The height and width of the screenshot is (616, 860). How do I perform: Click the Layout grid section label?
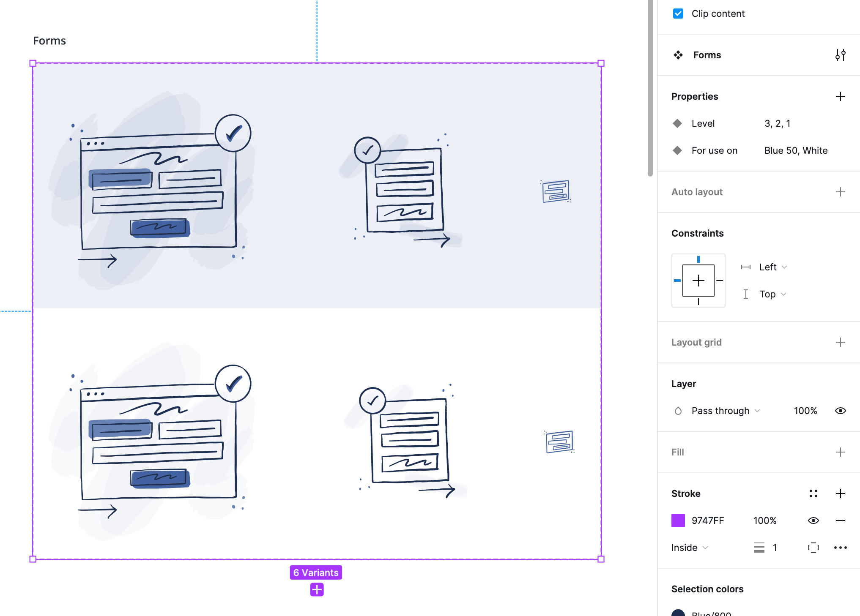coord(696,342)
